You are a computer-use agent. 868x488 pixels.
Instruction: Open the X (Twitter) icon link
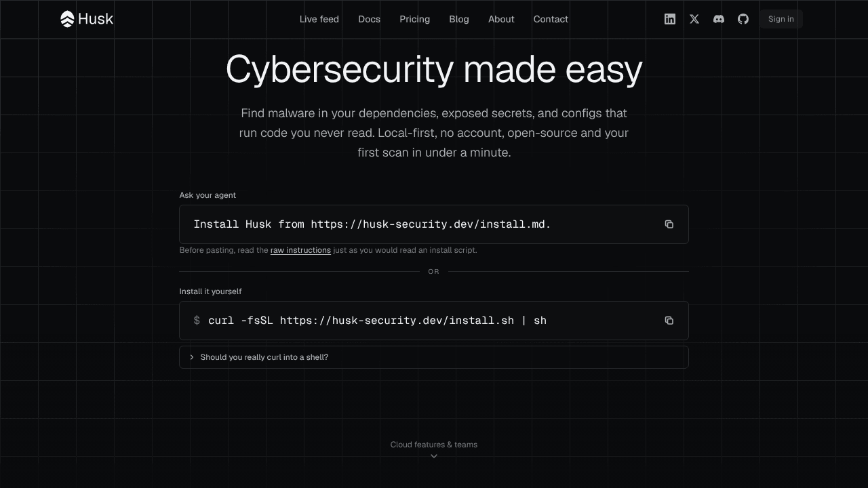[x=694, y=19]
